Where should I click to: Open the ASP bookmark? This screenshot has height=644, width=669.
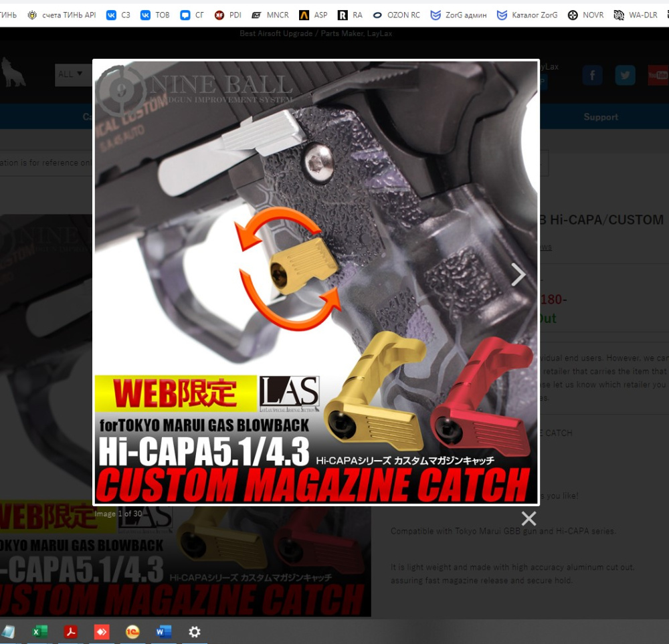[313, 15]
